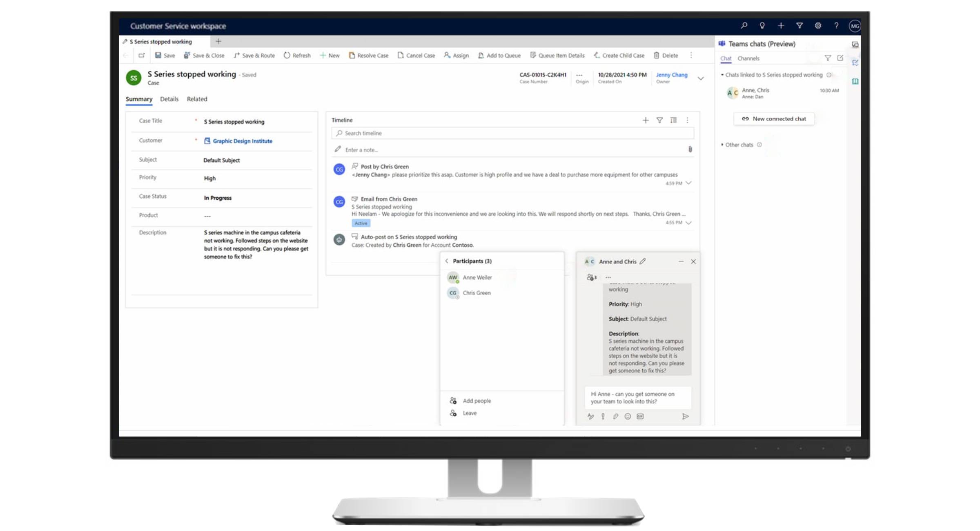
Task: Open Jenny Chang owner link
Action: coord(672,75)
